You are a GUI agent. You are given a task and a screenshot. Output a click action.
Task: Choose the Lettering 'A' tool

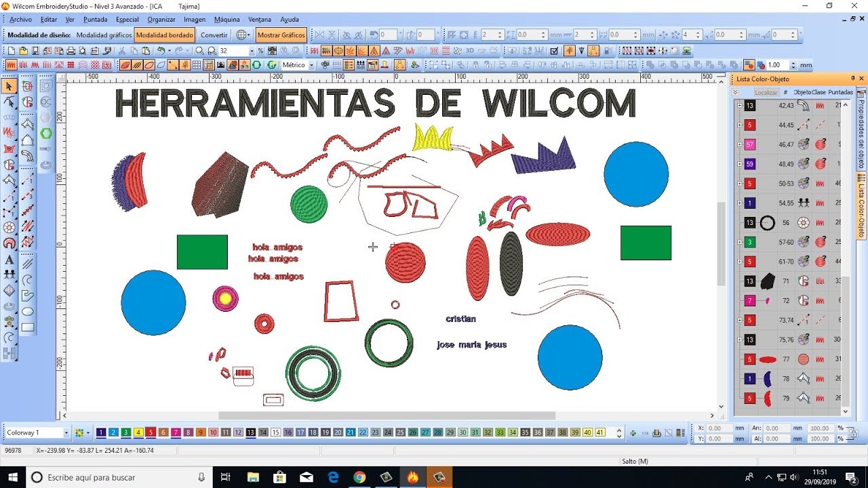(9, 260)
